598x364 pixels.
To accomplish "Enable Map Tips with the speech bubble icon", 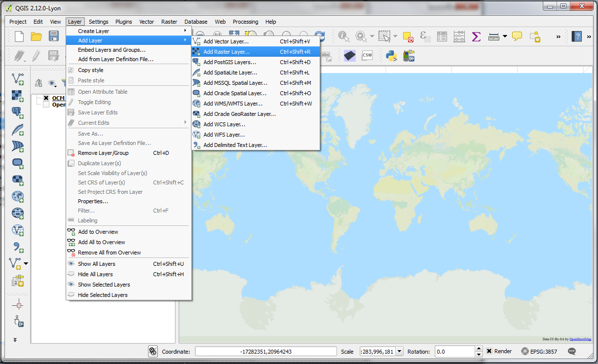I will click(x=517, y=36).
